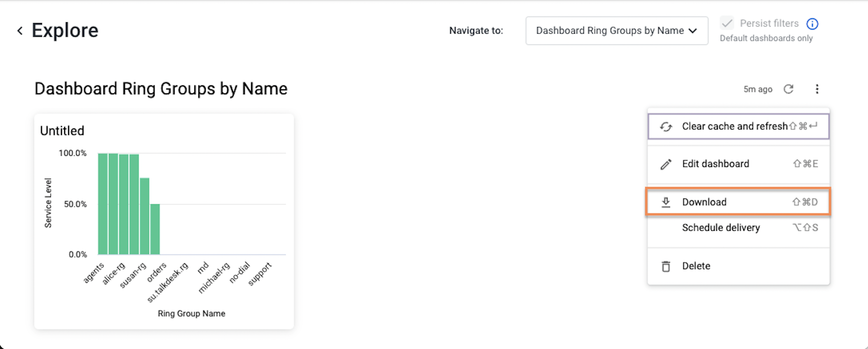Viewport: 868px width, 349px height.
Task: Click the 100.0% y-axis value
Action: (72, 153)
